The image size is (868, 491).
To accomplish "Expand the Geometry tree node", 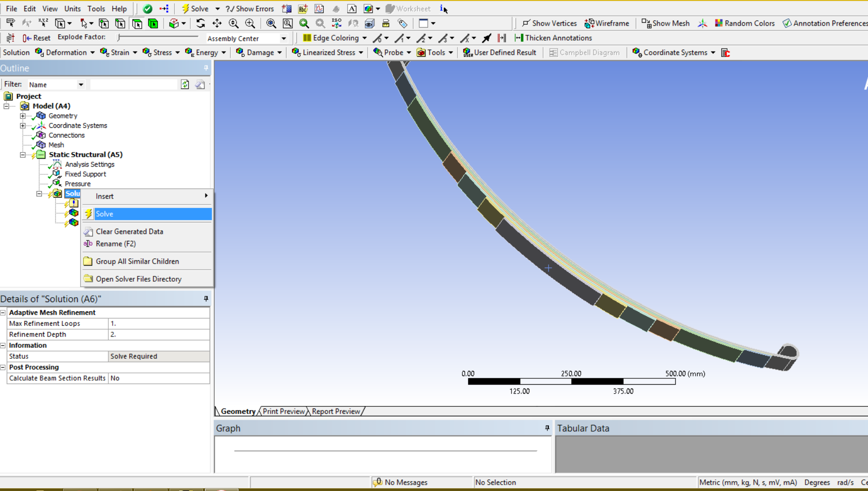I will coord(23,116).
